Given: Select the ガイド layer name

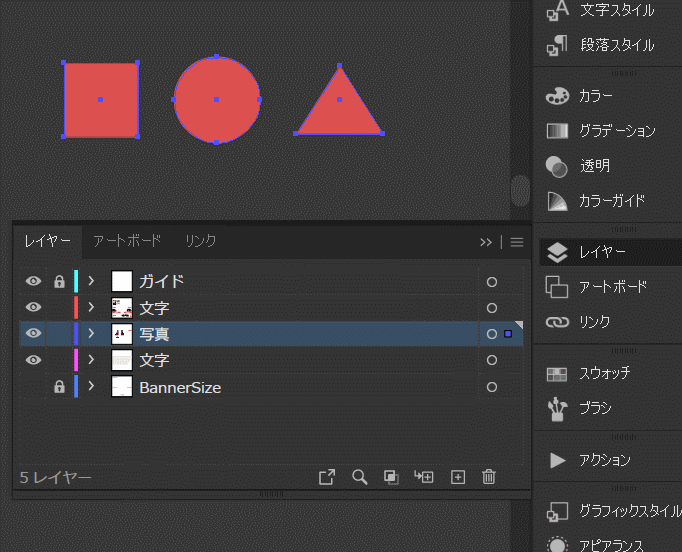Looking at the screenshot, I should (x=162, y=282).
